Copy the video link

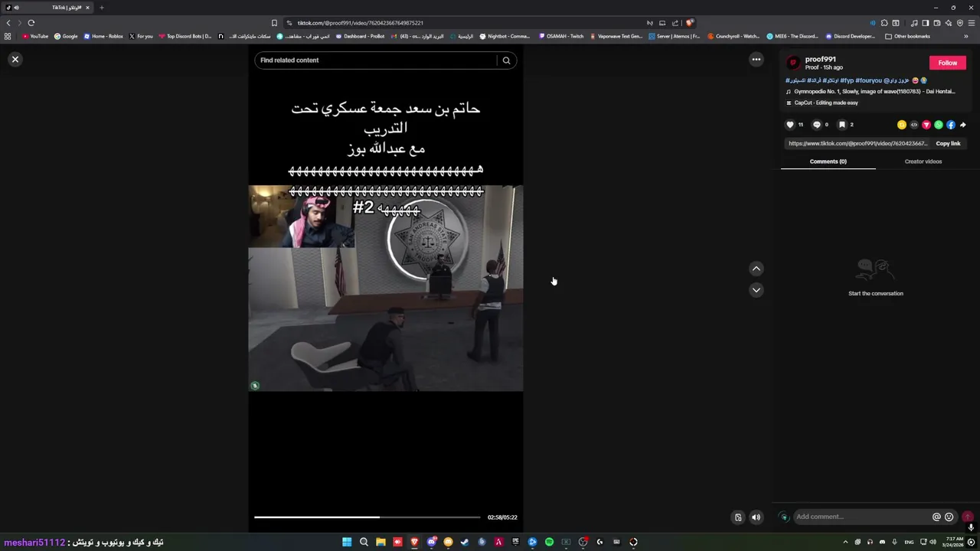click(x=948, y=144)
